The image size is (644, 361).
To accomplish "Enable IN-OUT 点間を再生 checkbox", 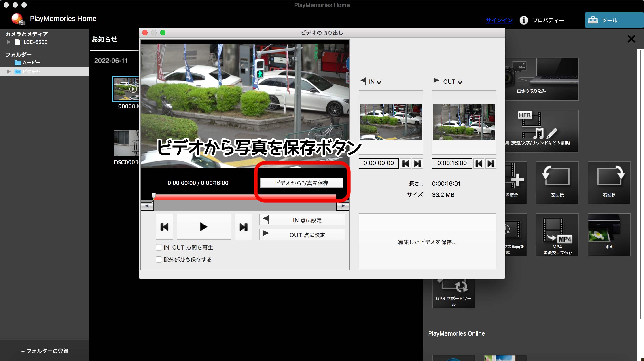I will [159, 247].
